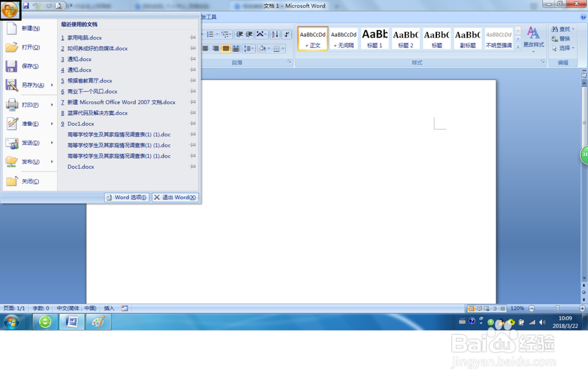Expand the styles gallery More arrow

(x=518, y=46)
